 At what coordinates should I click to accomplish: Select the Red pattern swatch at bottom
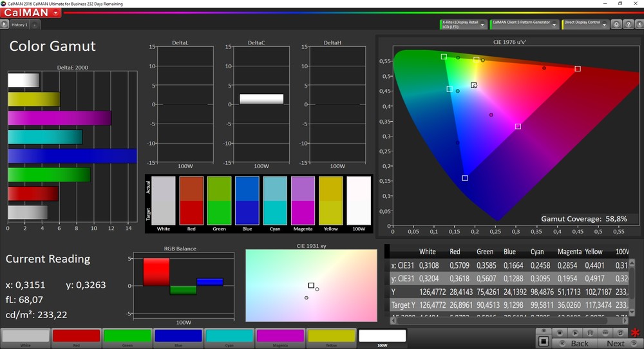[77, 337]
